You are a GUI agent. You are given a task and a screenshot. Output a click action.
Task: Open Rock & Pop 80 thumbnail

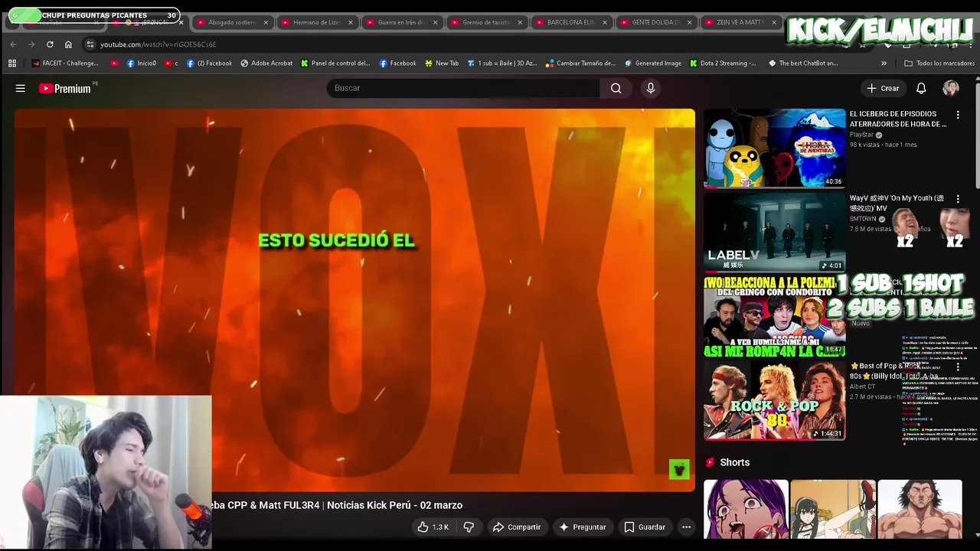pyautogui.click(x=775, y=400)
